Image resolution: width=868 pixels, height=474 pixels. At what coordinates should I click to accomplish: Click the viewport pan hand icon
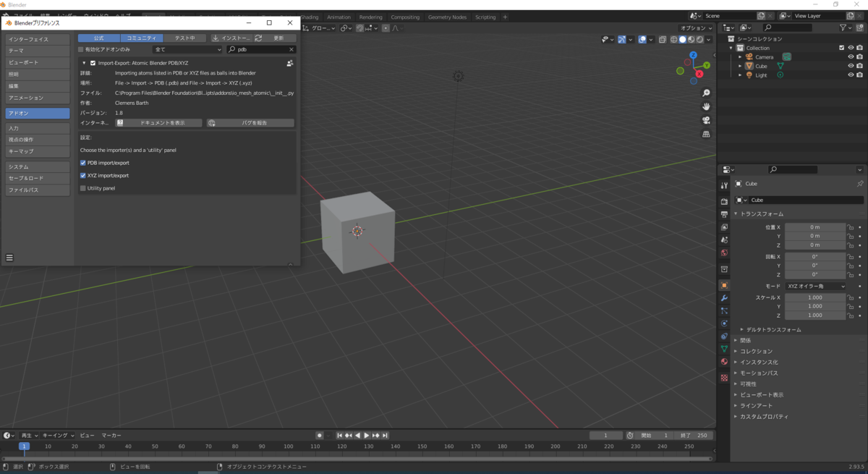[706, 106]
